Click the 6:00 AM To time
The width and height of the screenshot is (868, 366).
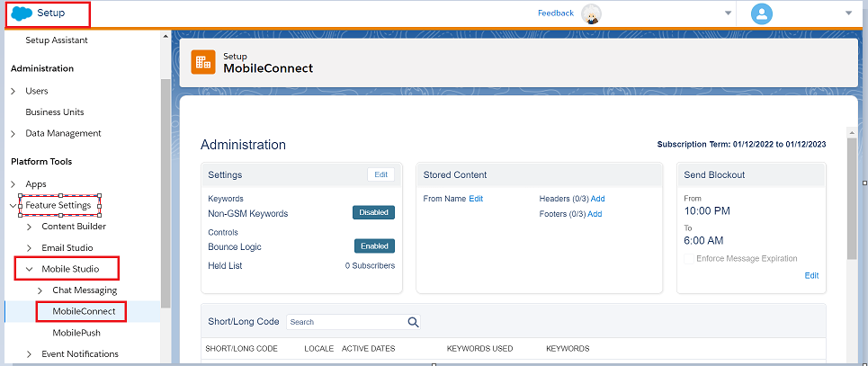704,241
